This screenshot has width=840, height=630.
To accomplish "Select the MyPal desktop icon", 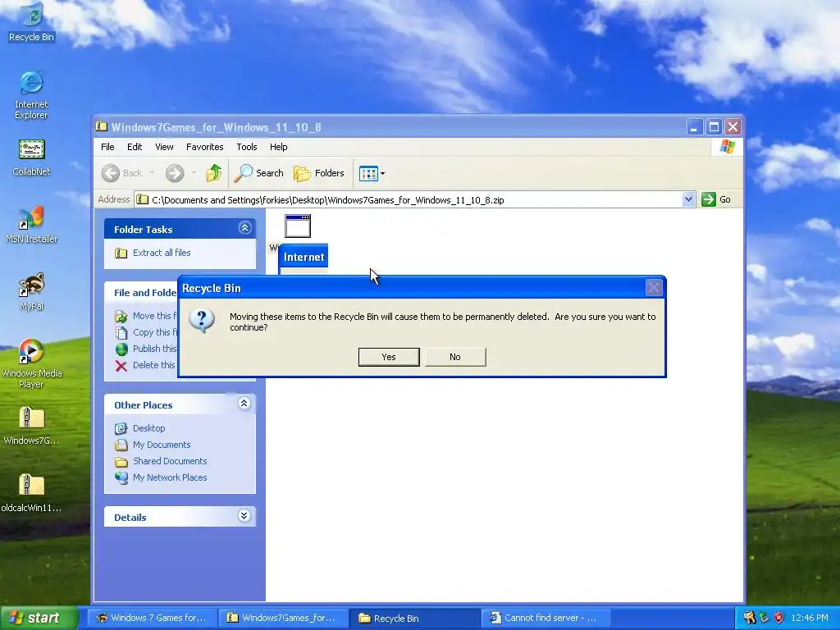I will (31, 292).
